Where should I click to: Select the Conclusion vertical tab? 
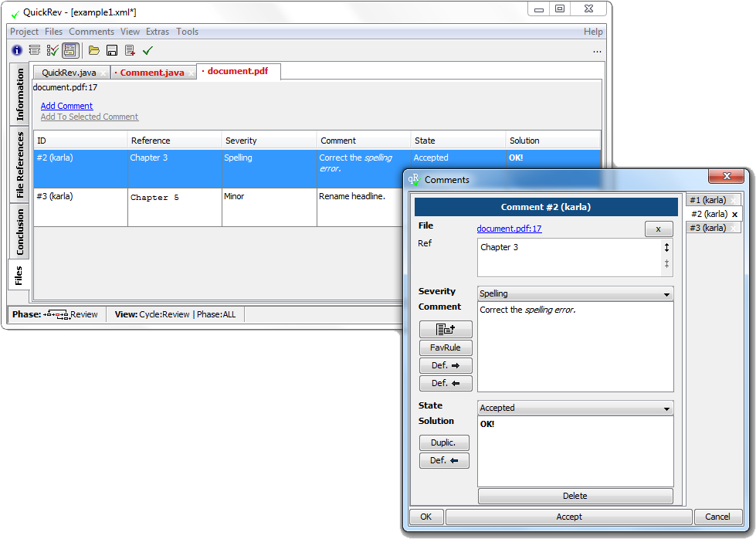pyautogui.click(x=20, y=232)
